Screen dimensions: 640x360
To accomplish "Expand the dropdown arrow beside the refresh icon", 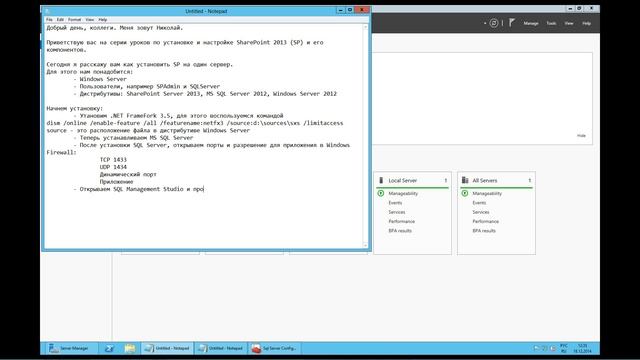I will 485,23.
